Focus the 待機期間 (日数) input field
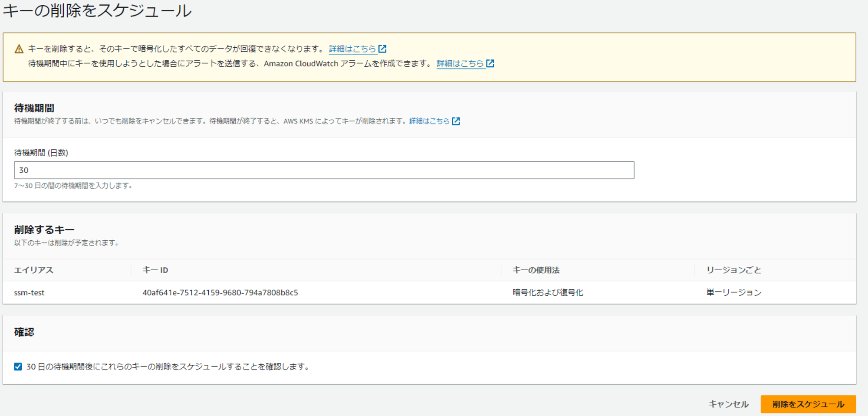Image resolution: width=868 pixels, height=416 pixels. [x=324, y=170]
